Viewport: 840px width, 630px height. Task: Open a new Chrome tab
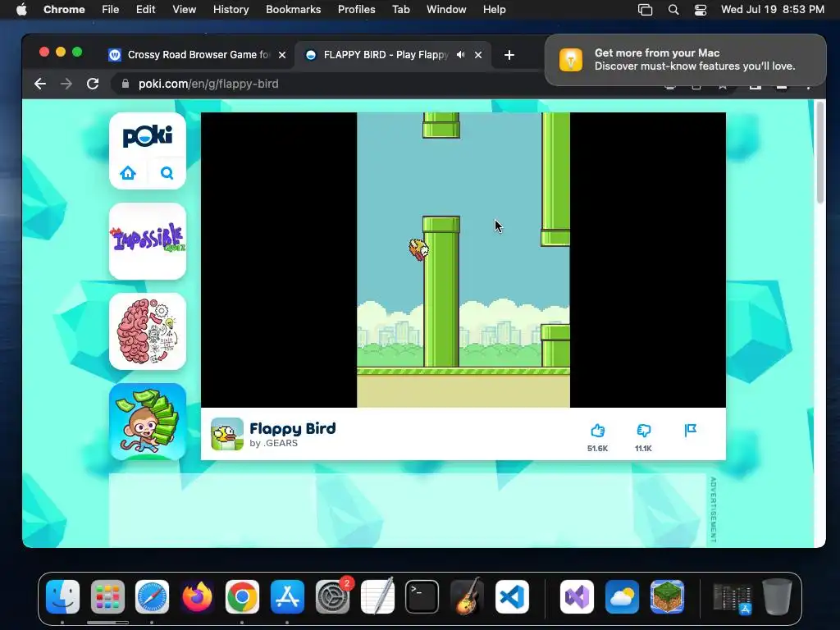pyautogui.click(x=509, y=55)
